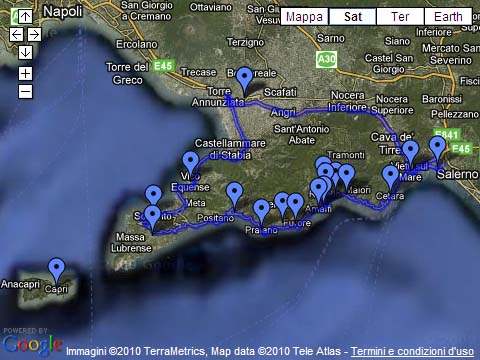Image resolution: width=480 pixels, height=360 pixels.
Task: Click the marker above Vico Equense
Action: click(x=191, y=164)
